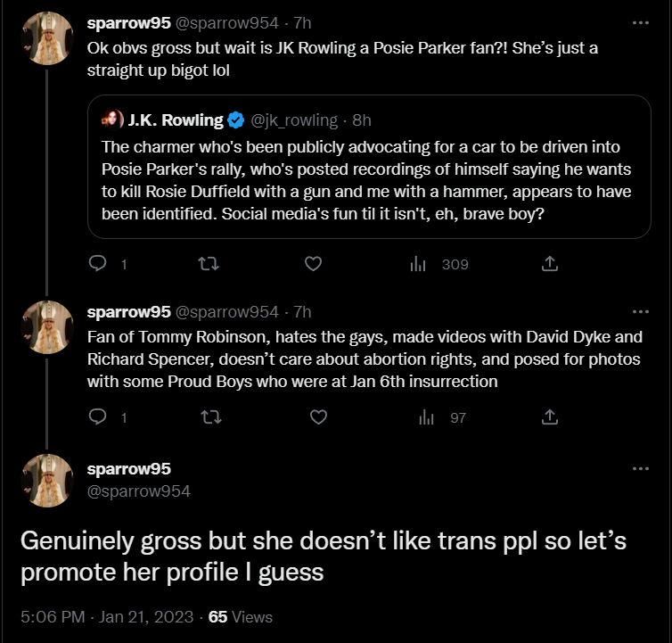This screenshot has width=672, height=643.
Task: Open more options menu on first tweet
Action: tap(641, 22)
